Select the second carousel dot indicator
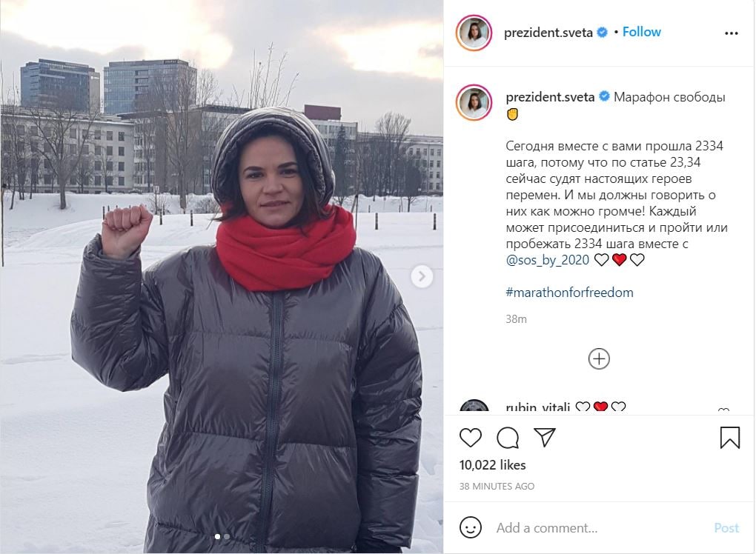Viewport: 756px width, 554px height. pyautogui.click(x=227, y=536)
